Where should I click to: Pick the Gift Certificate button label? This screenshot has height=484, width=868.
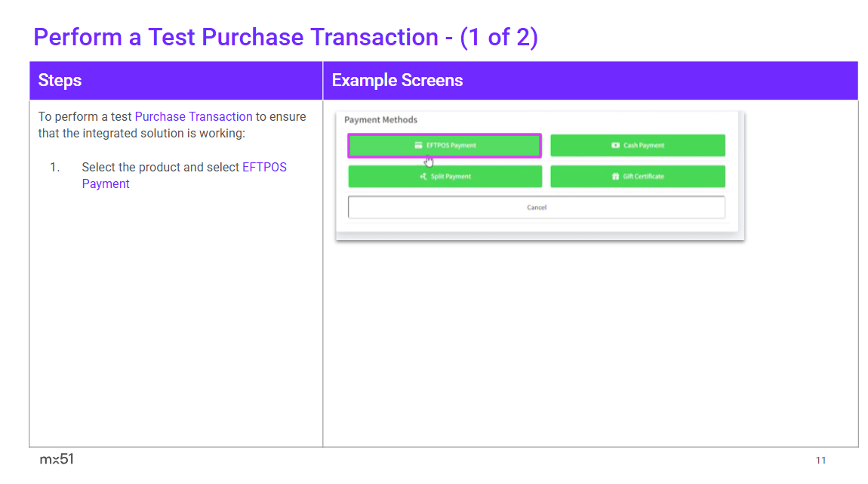tap(644, 177)
